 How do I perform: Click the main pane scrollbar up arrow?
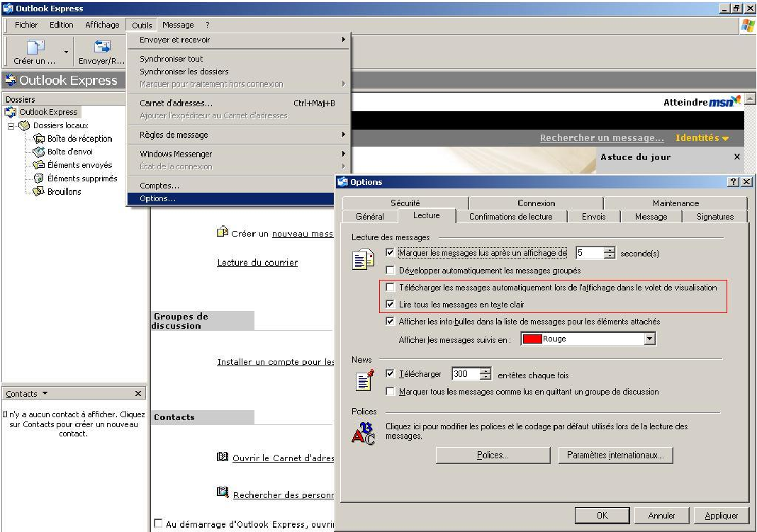point(750,99)
